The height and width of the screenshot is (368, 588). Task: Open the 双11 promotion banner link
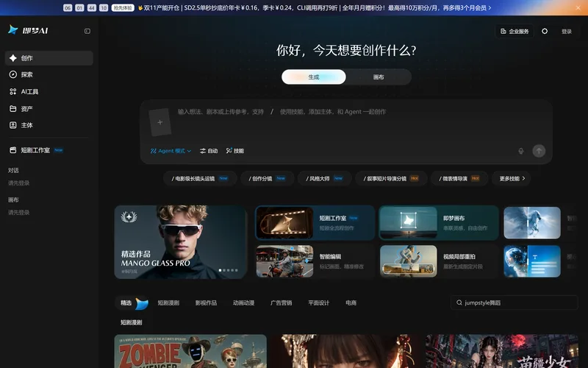coord(315,7)
